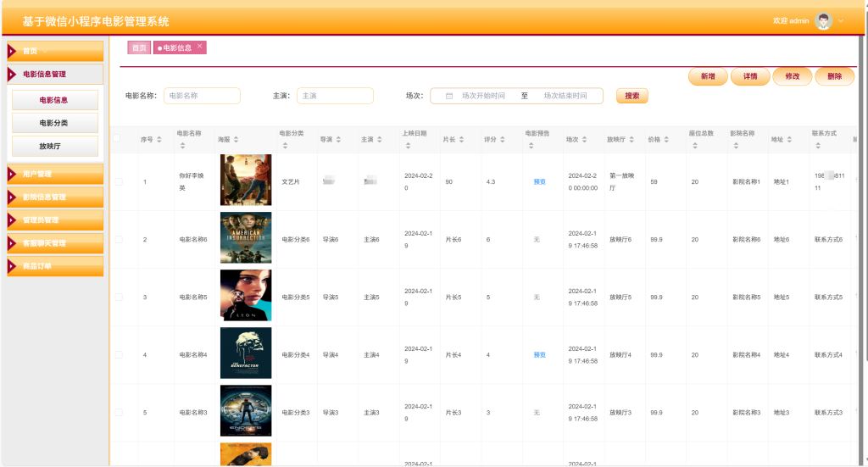The height and width of the screenshot is (467, 868).
Task: Switch to the 首页 tab
Action: [139, 48]
